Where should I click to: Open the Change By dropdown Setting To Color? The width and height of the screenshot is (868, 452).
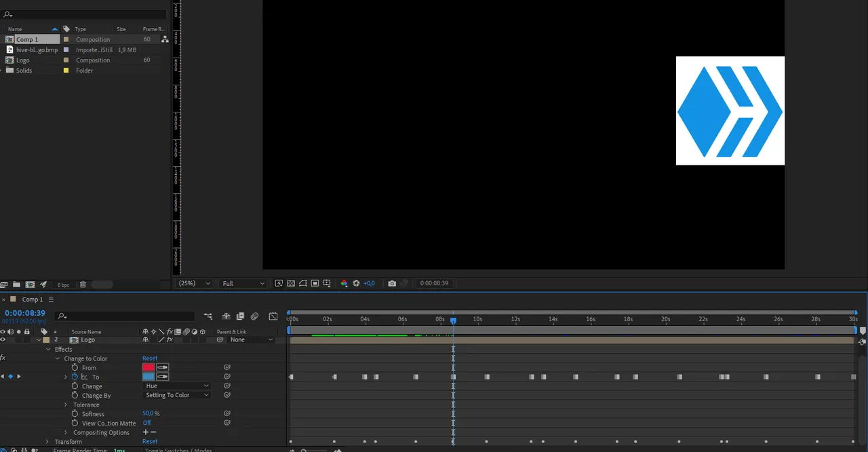point(176,395)
